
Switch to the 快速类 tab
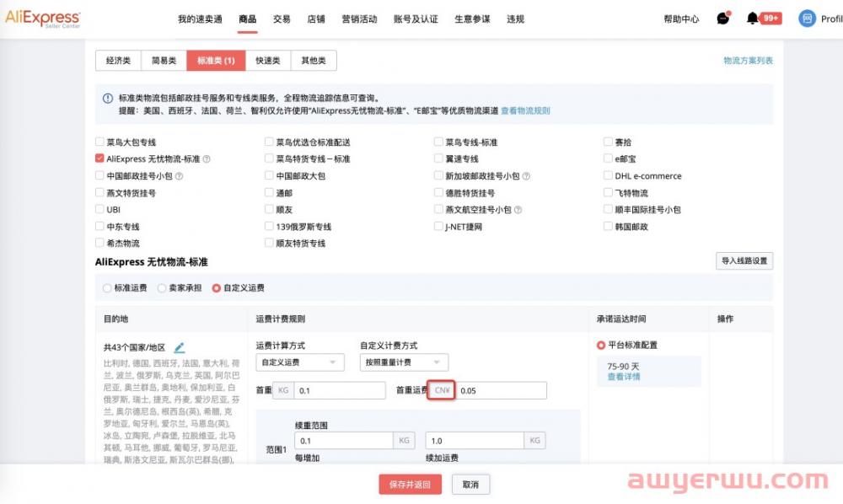coord(268,61)
